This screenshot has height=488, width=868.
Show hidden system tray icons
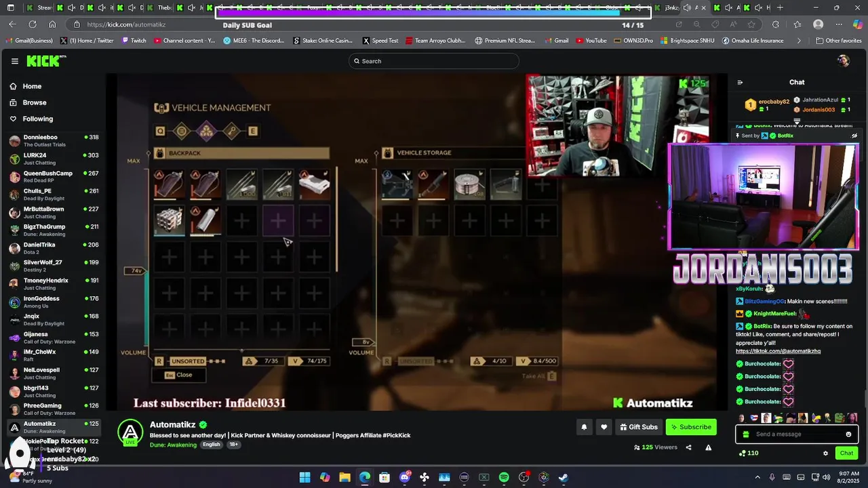pyautogui.click(x=757, y=477)
